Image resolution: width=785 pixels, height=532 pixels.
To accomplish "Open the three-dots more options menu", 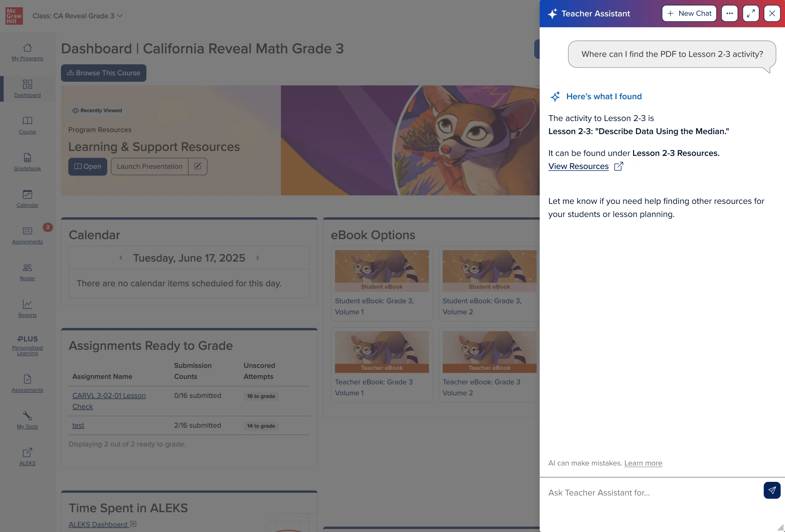I will pos(729,13).
